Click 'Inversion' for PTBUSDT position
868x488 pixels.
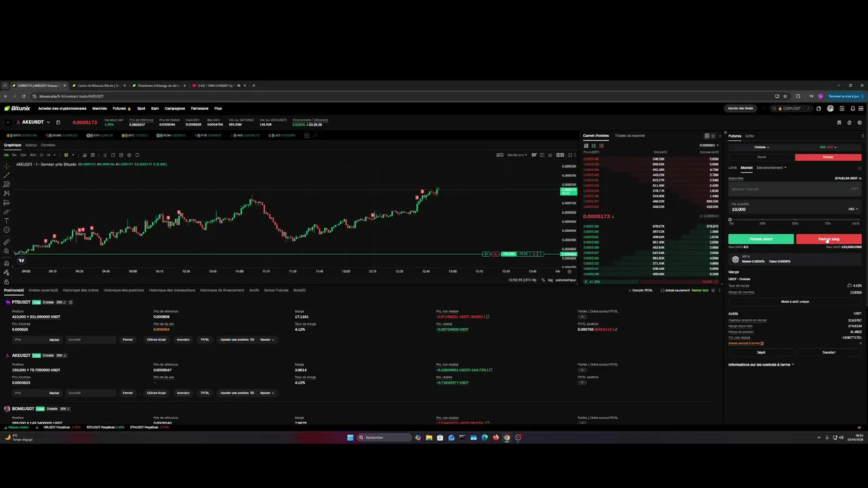[183, 340]
